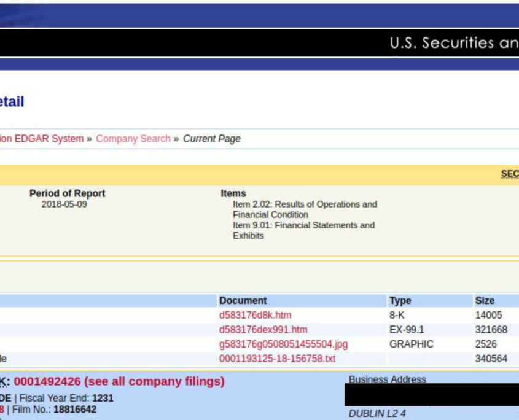Viewport: 519px width, 420px height.
Task: Click the Business Address label
Action: (x=387, y=379)
